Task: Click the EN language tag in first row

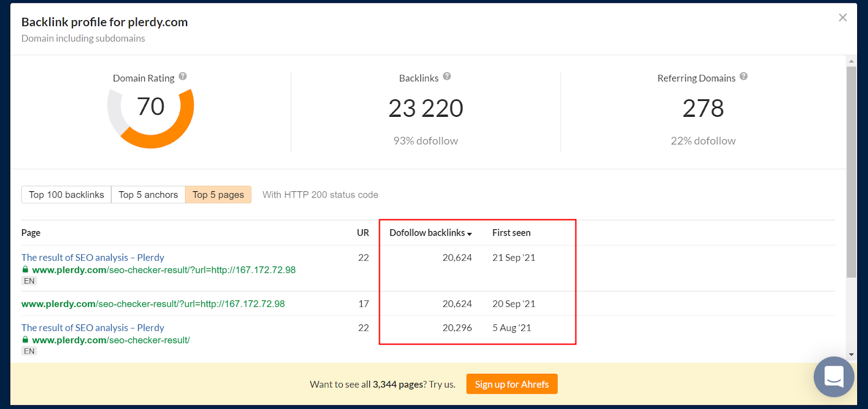Action: pos(29,281)
